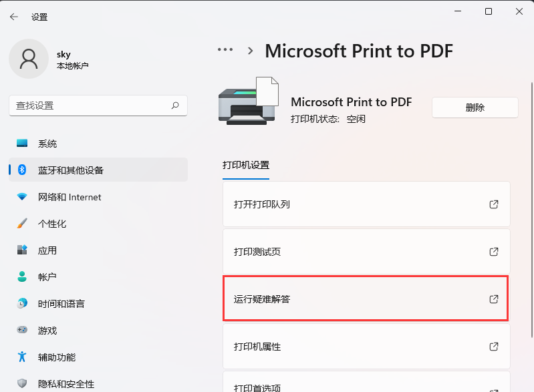Open Apps (应用) settings
Viewport: 534px width, 392px height.
[47, 250]
